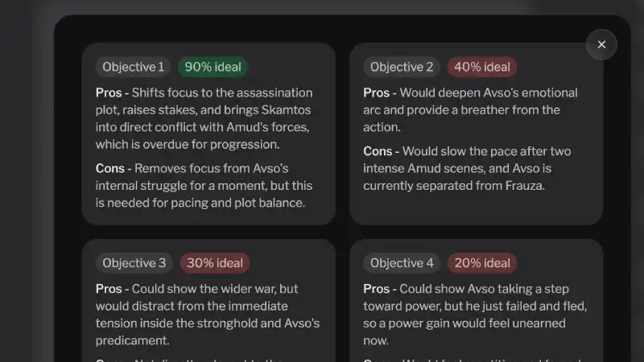Select the Objective 1 label
Viewport: 644px width, 362px height.
tap(134, 67)
